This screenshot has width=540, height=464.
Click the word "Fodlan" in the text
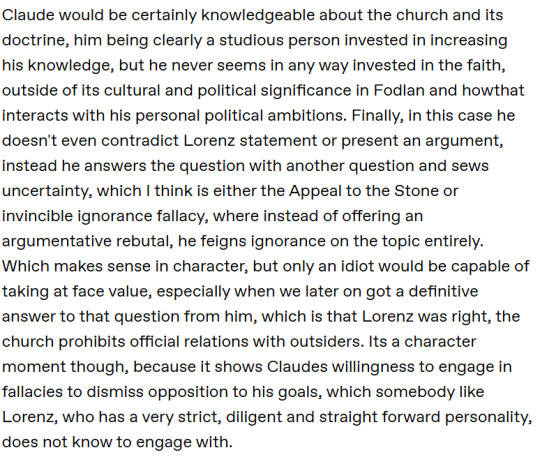(x=399, y=90)
